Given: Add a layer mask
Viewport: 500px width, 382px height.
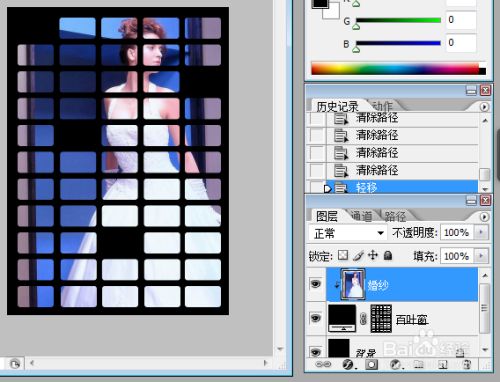Looking at the screenshot, I should pos(371,364).
